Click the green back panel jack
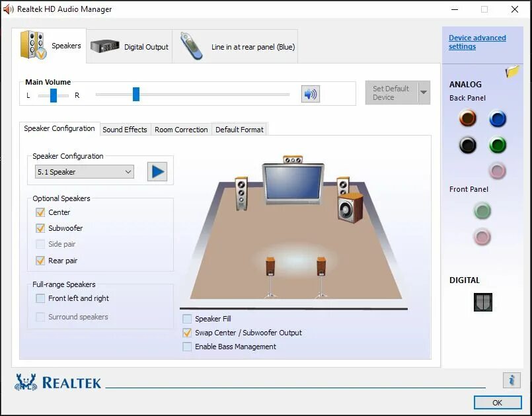The height and width of the screenshot is (416, 532). (x=498, y=145)
